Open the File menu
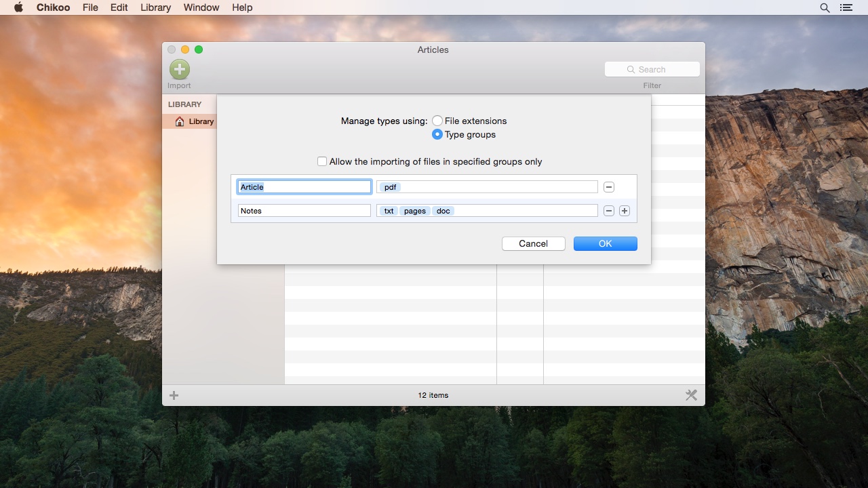 [90, 7]
